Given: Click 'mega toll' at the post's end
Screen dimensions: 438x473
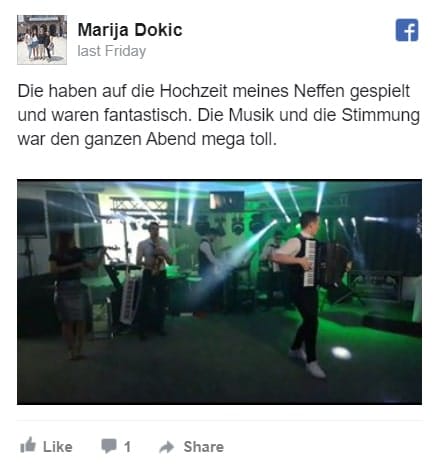Looking at the screenshot, I should point(239,140).
